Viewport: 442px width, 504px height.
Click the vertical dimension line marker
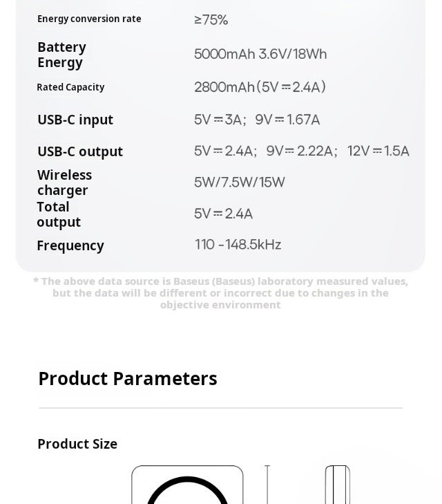[x=267, y=485]
